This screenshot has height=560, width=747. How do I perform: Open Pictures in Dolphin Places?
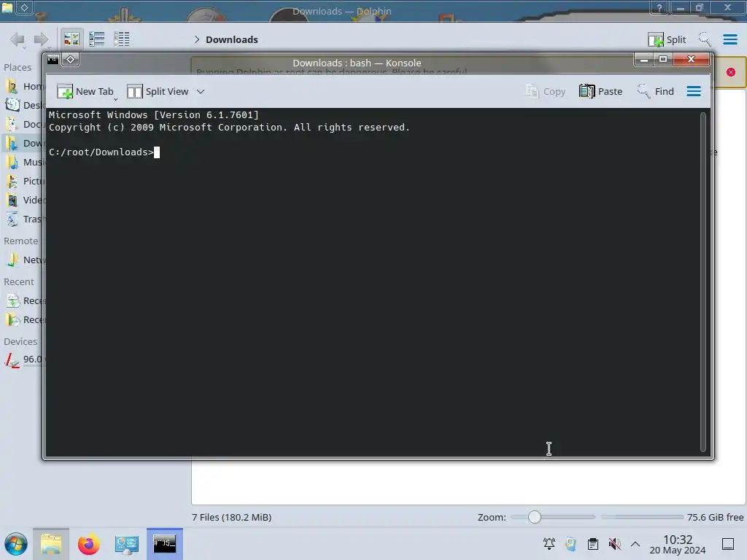pos(24,182)
